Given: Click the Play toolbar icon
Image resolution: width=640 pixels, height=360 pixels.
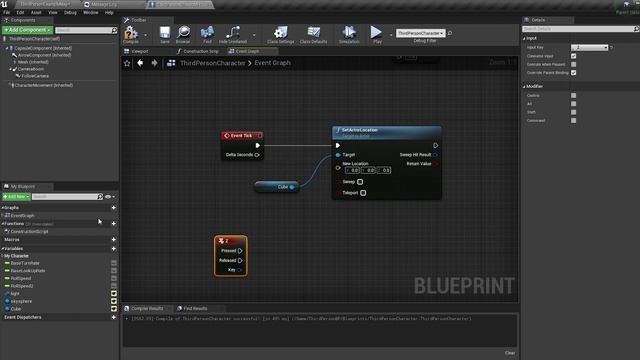Looking at the screenshot, I should 377,34.
